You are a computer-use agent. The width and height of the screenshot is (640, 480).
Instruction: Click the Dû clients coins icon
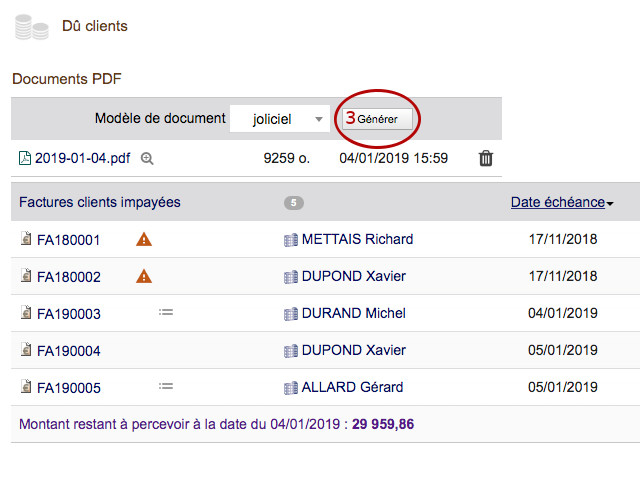(32, 27)
